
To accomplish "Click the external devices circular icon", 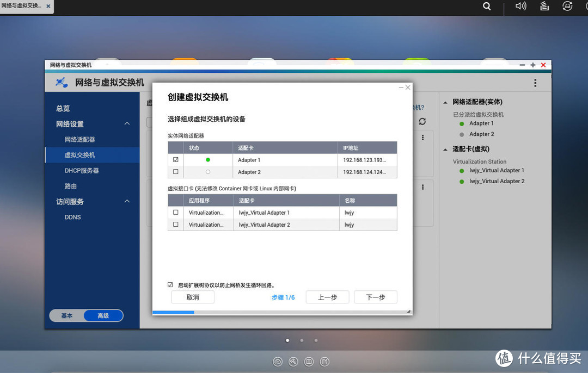I will (x=567, y=6).
